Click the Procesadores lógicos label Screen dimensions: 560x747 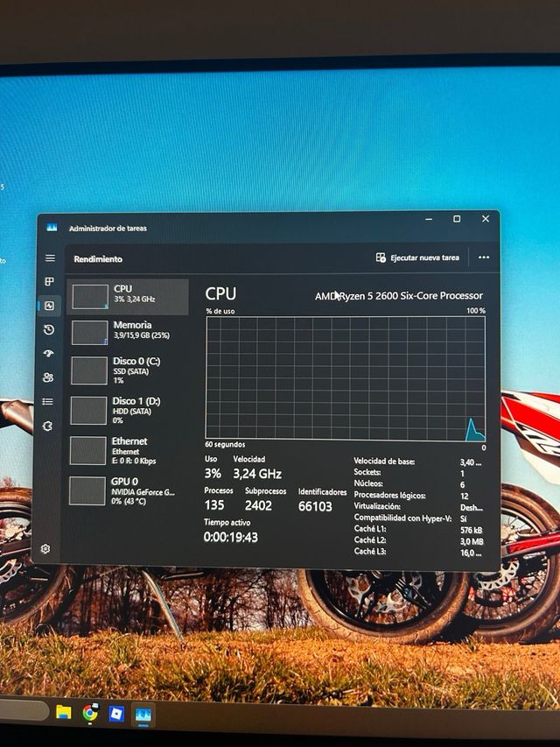tap(389, 496)
